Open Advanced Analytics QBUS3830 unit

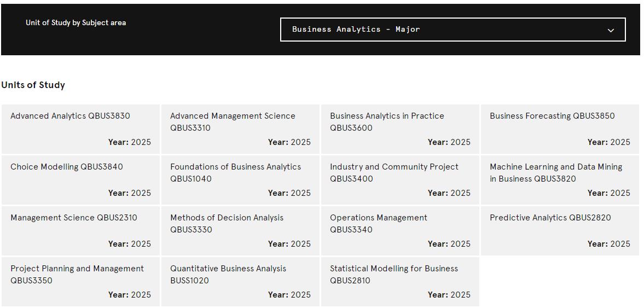coord(80,129)
